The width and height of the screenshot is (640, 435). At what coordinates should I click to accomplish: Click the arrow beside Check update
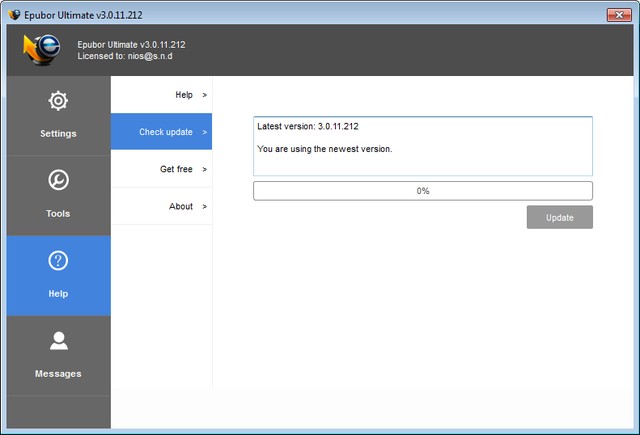204,132
